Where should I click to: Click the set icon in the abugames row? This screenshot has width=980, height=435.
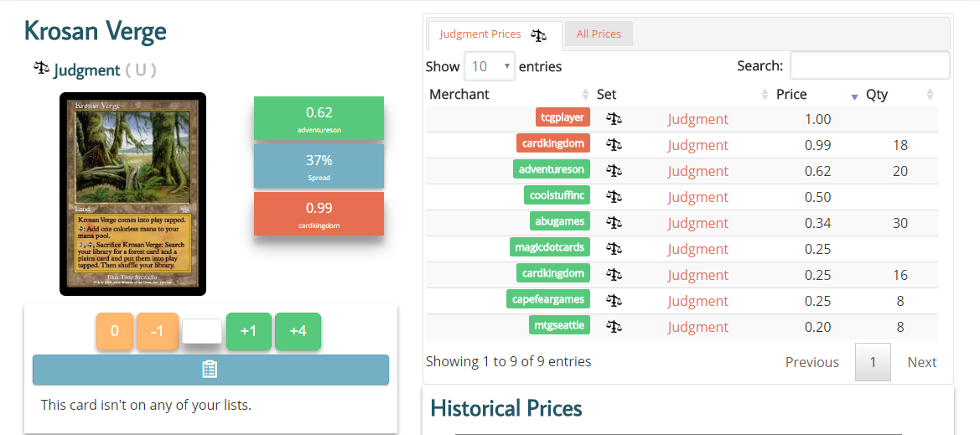click(614, 223)
